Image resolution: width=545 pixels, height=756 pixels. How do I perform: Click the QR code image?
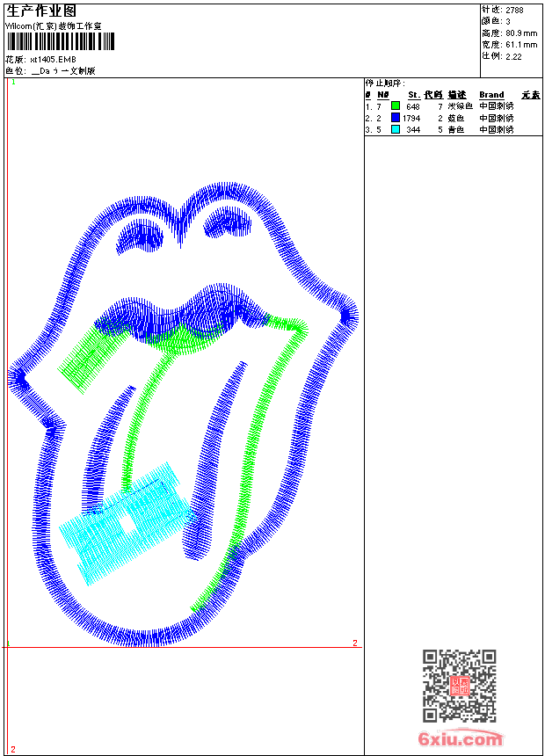460,685
